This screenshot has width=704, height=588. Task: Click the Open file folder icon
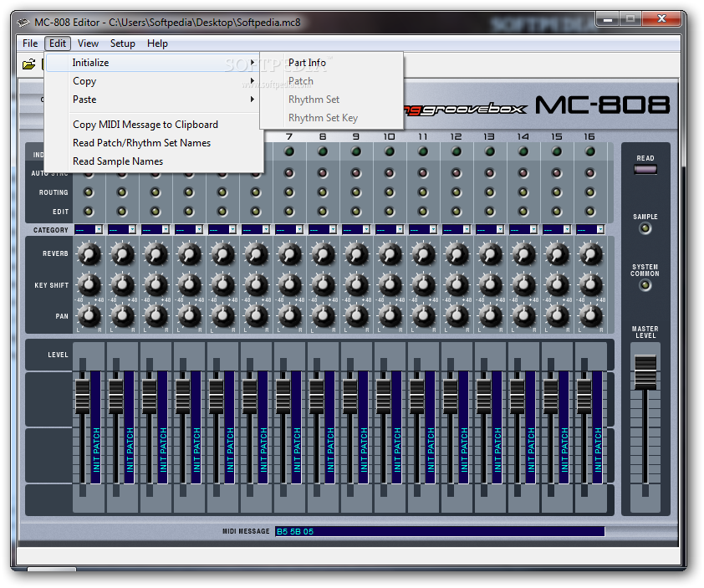click(x=28, y=64)
